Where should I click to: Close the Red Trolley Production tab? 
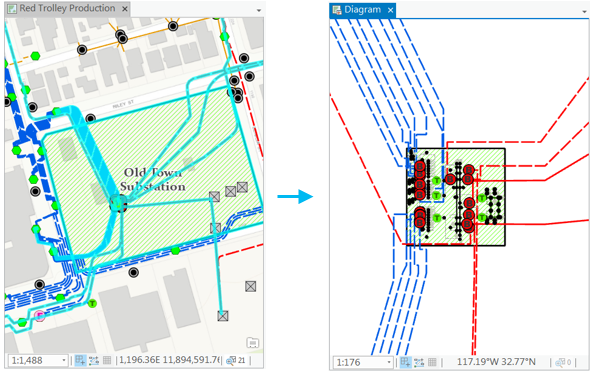125,9
